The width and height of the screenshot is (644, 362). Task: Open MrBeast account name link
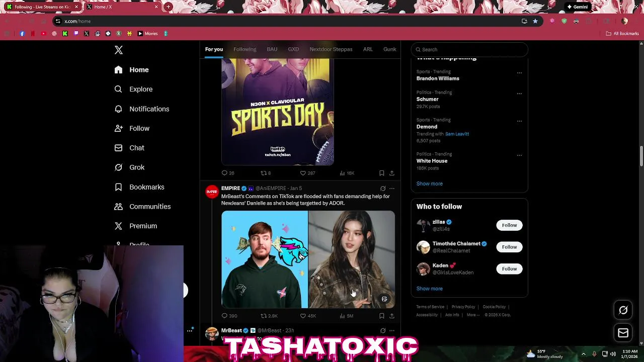point(231,330)
